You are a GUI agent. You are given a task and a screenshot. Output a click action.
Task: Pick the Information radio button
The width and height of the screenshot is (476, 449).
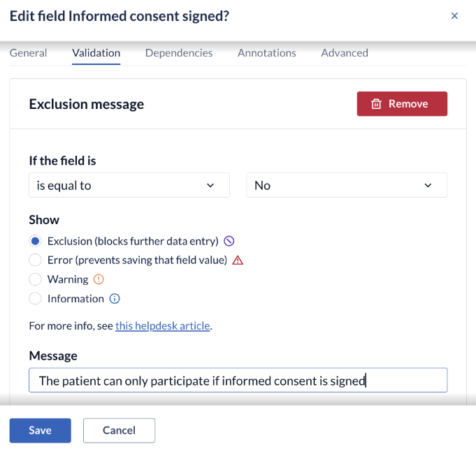click(35, 299)
